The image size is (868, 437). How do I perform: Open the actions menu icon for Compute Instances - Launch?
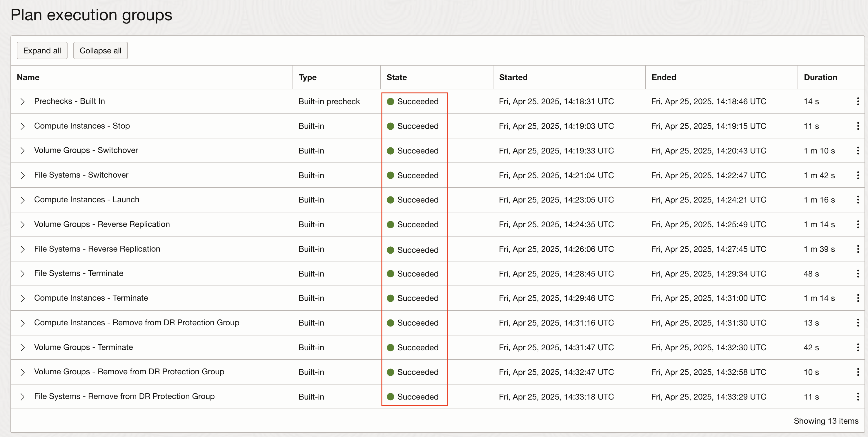[858, 200]
